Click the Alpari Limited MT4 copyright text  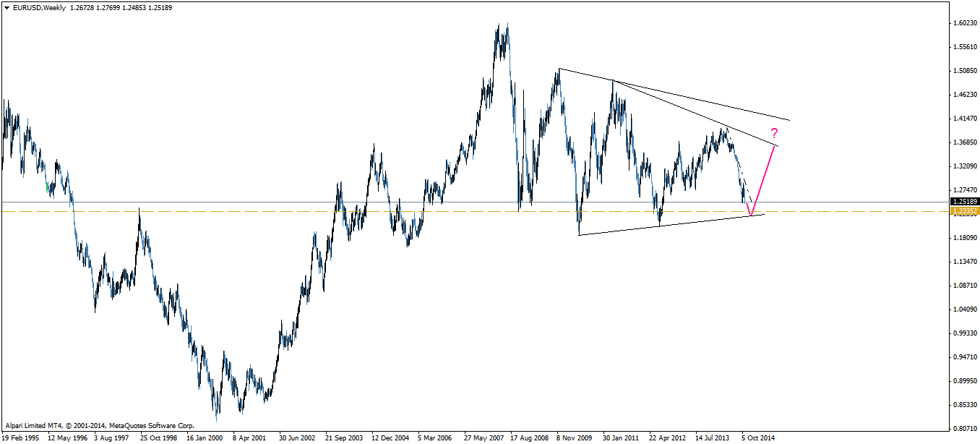click(99, 427)
